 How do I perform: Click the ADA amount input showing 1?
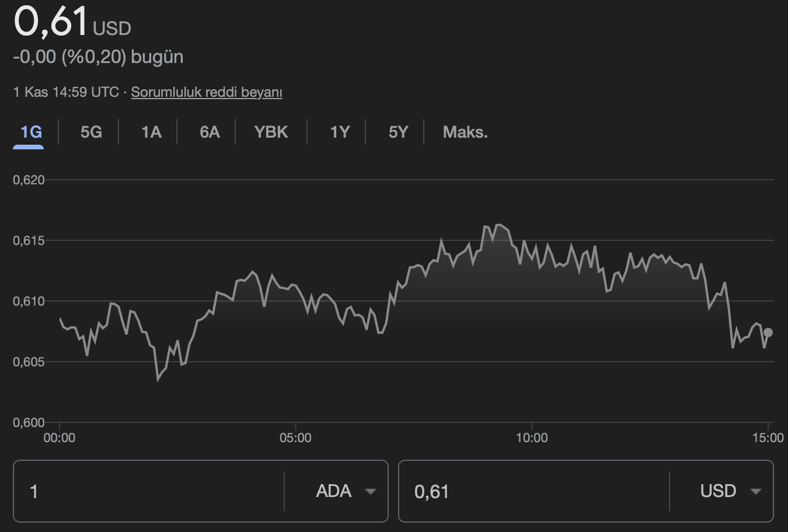coord(146,491)
